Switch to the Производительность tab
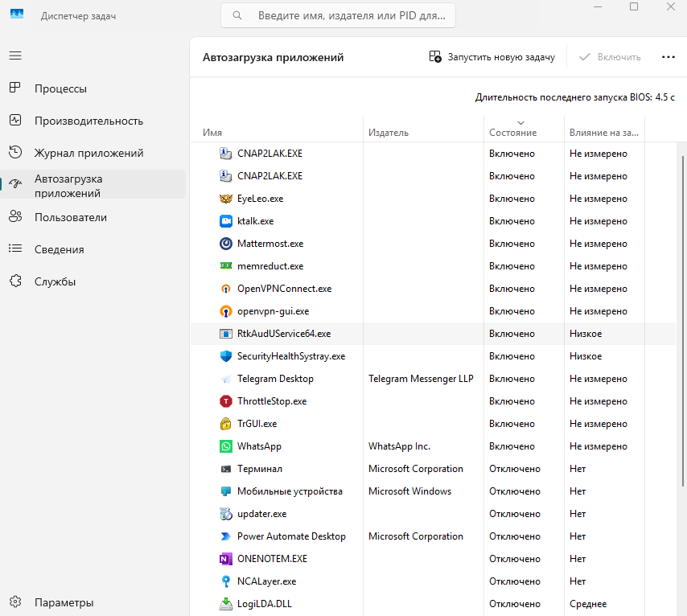This screenshot has width=687, height=616. click(88, 121)
